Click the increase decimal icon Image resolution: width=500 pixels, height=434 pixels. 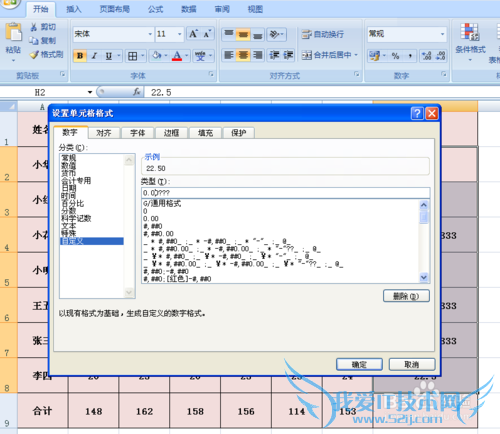coord(427,56)
